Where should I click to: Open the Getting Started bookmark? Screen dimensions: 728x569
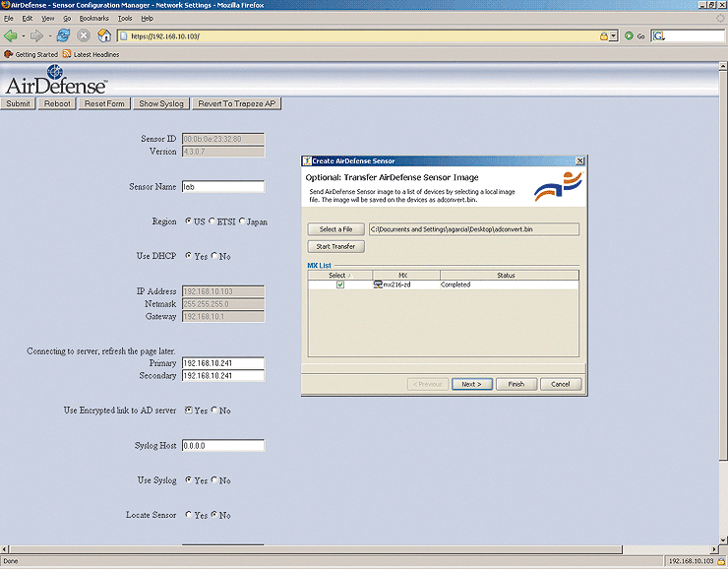[x=31, y=54]
